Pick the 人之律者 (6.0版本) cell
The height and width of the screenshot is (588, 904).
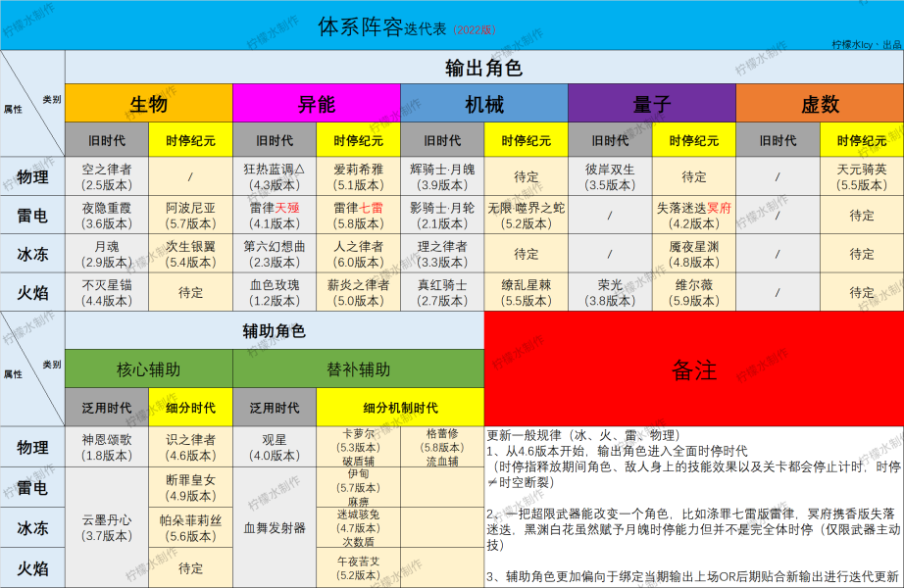coord(358,254)
